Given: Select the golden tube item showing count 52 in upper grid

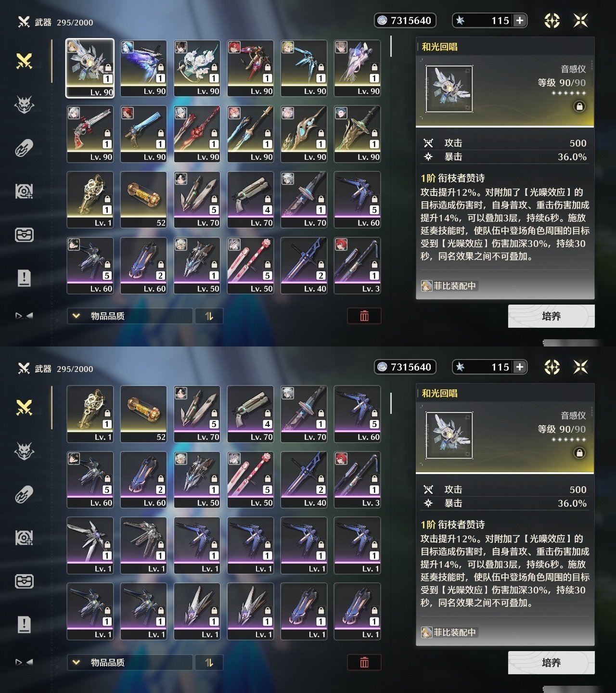Looking at the screenshot, I should pyautogui.click(x=143, y=199).
